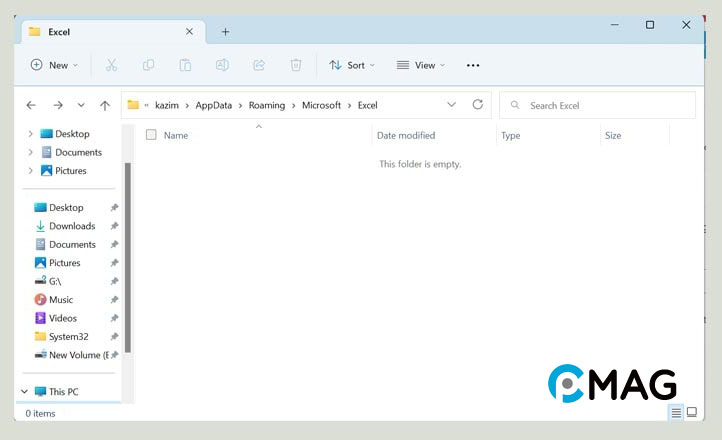
Task: Click the Cut scissors icon
Action: click(111, 65)
